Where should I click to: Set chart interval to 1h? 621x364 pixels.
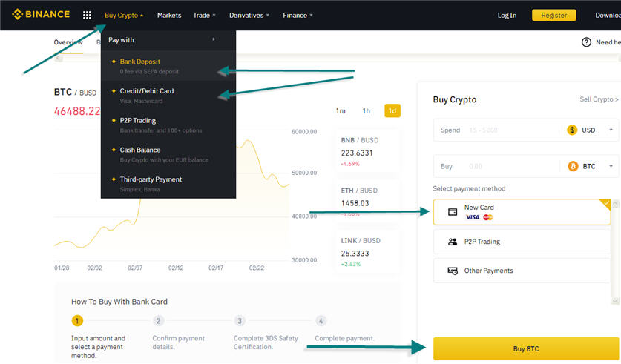click(x=367, y=110)
